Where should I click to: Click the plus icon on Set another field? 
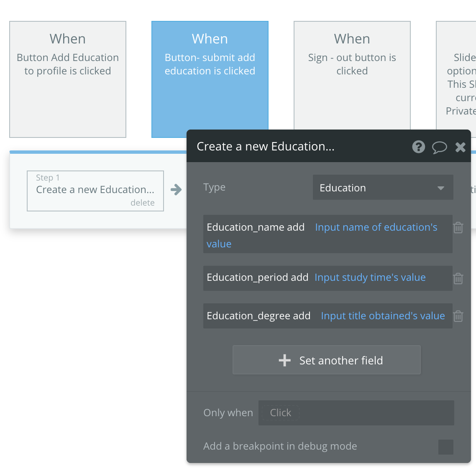(x=284, y=360)
